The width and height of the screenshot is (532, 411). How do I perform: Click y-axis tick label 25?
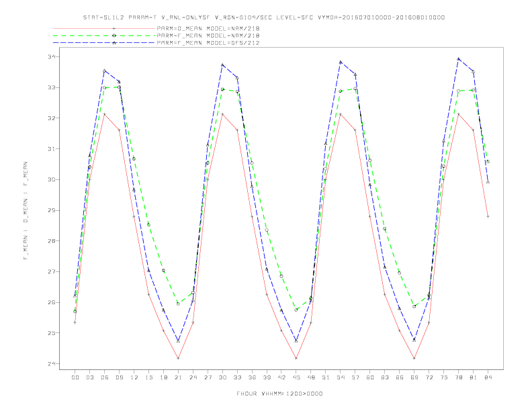pos(52,333)
